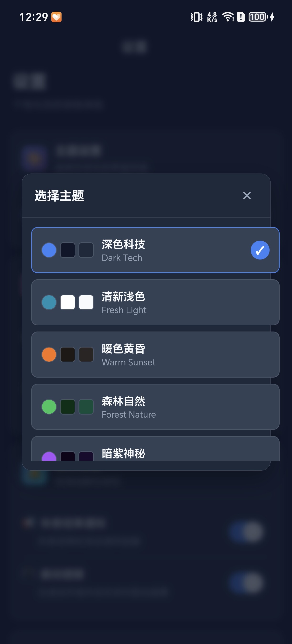Tap the orange accent circle of Warm Sunset
The height and width of the screenshot is (644, 292).
coord(49,354)
